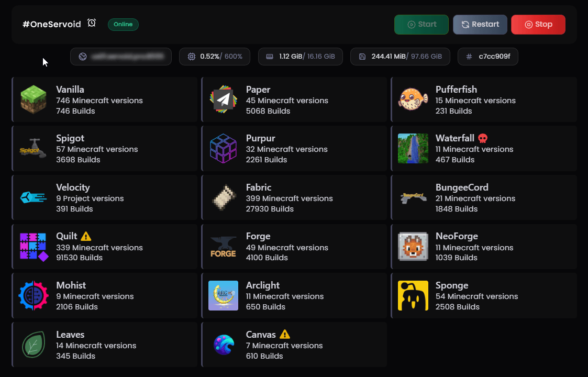This screenshot has width=588, height=377.
Task: Open the Velocity project versions card
Action: [105, 198]
